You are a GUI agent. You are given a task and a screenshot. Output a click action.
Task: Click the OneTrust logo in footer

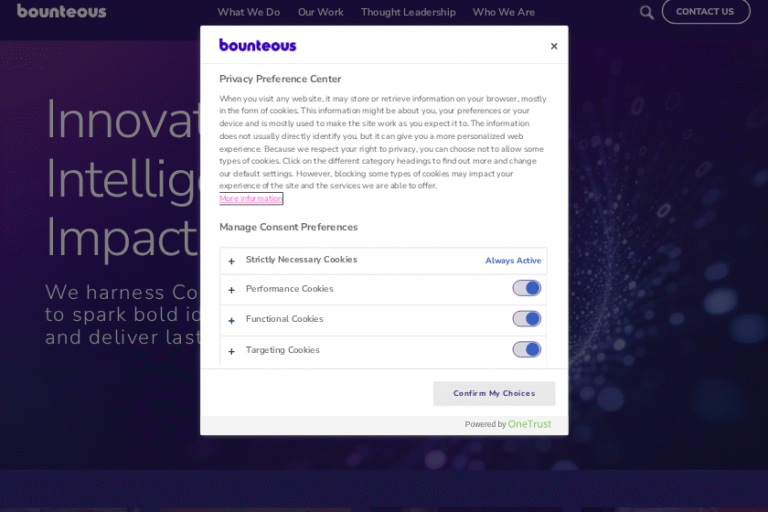click(529, 424)
